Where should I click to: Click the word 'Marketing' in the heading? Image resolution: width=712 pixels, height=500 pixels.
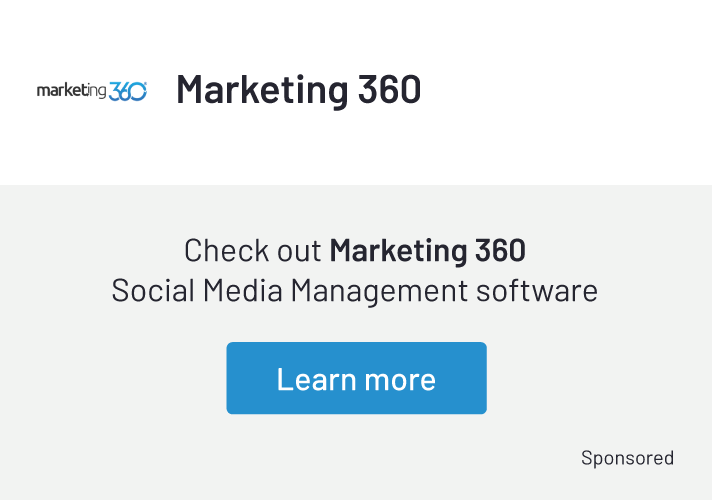click(262, 90)
